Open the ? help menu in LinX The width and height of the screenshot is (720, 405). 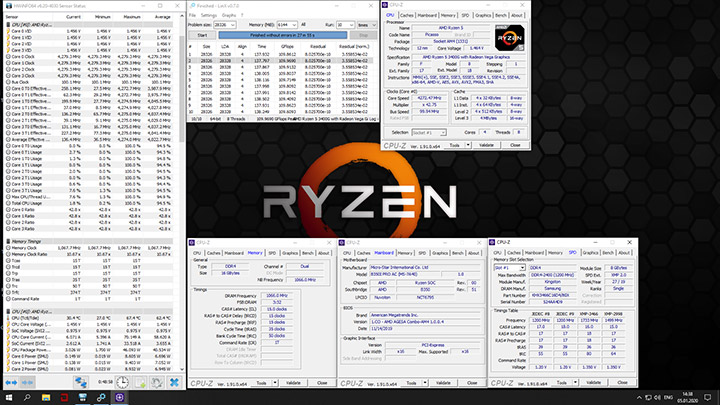pyautogui.click(x=242, y=15)
